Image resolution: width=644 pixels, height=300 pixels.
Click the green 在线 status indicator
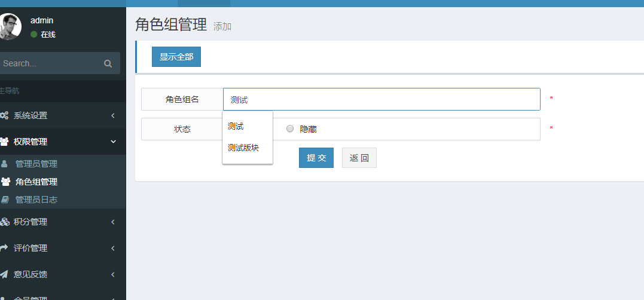tap(34, 35)
